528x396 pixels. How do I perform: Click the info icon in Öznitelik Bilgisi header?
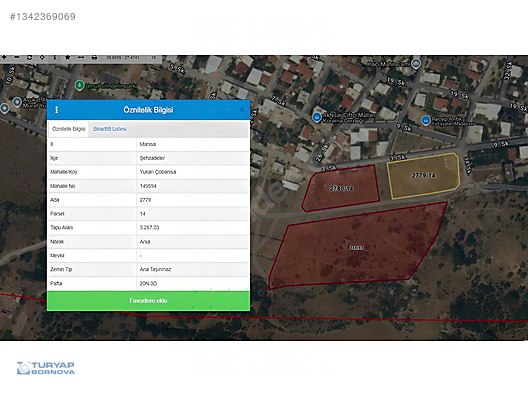[x=57, y=110]
